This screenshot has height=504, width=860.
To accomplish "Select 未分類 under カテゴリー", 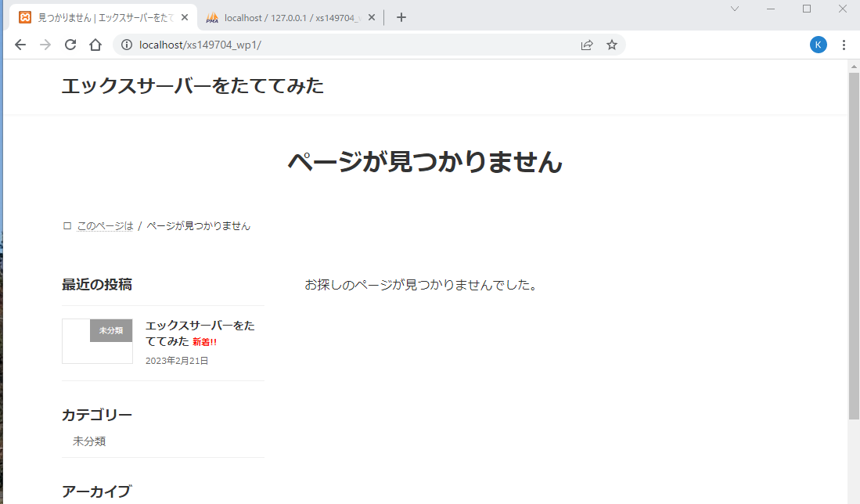I will (x=89, y=441).
